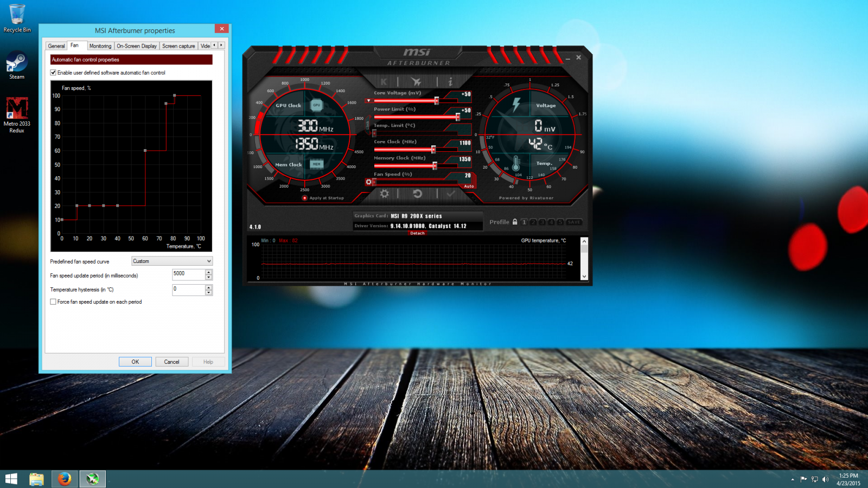Select the Metro 2033 Redux desktop shortcut
868x488 pixels.
point(17,115)
